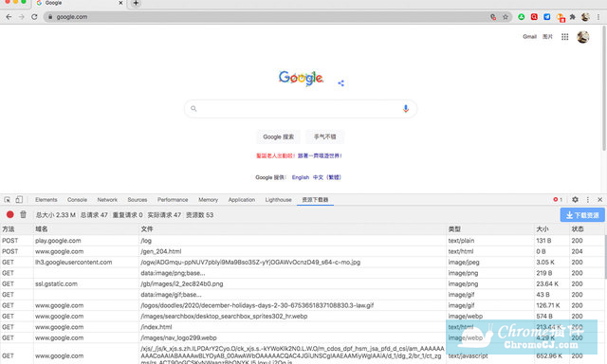Toggle the red record button

click(10, 214)
